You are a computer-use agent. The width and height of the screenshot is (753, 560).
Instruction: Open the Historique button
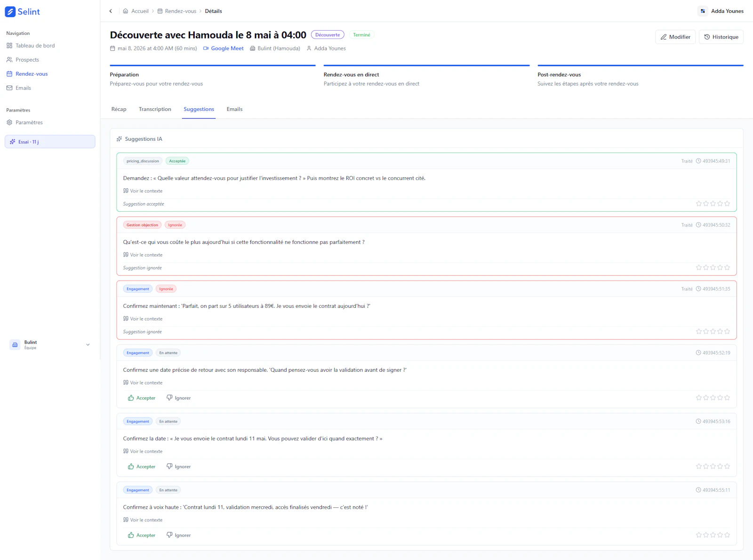click(x=721, y=37)
